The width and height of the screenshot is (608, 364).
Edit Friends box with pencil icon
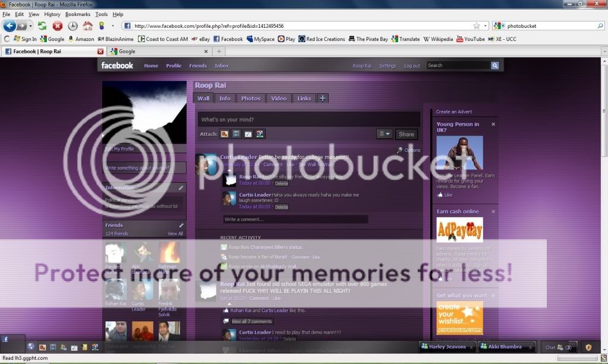pos(181,225)
